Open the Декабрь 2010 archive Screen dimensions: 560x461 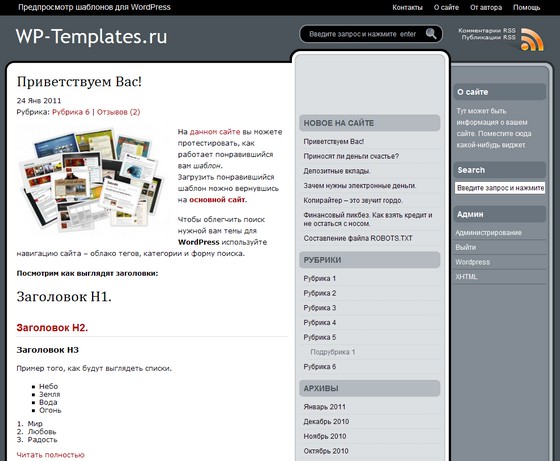pos(326,422)
